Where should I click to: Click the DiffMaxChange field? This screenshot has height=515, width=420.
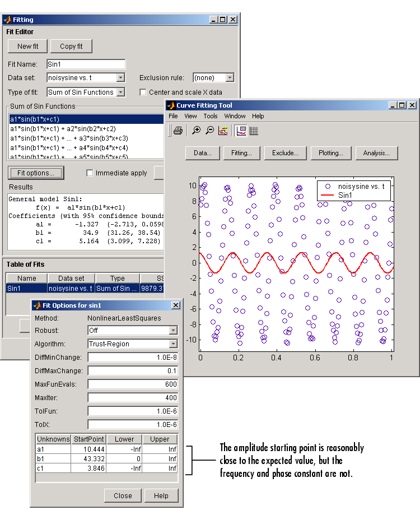click(x=133, y=371)
